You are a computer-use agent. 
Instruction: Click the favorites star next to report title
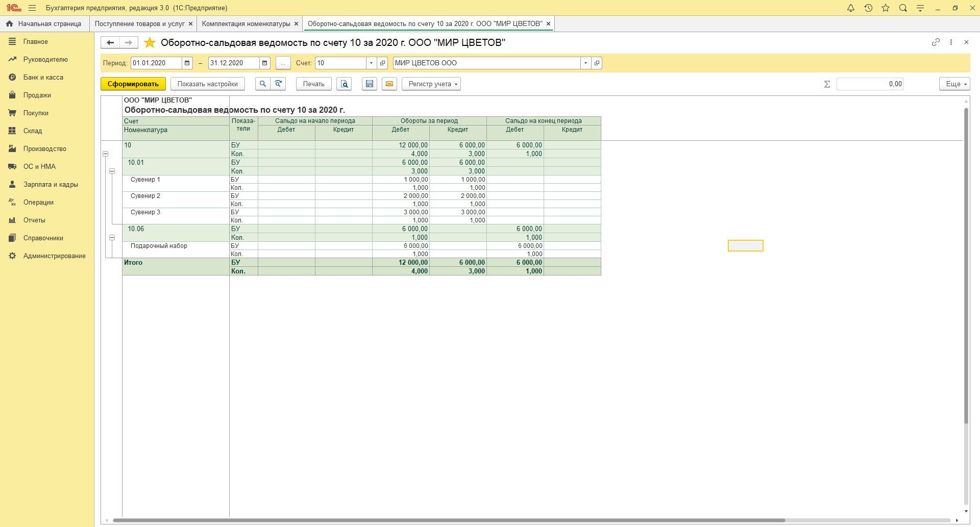(x=150, y=43)
